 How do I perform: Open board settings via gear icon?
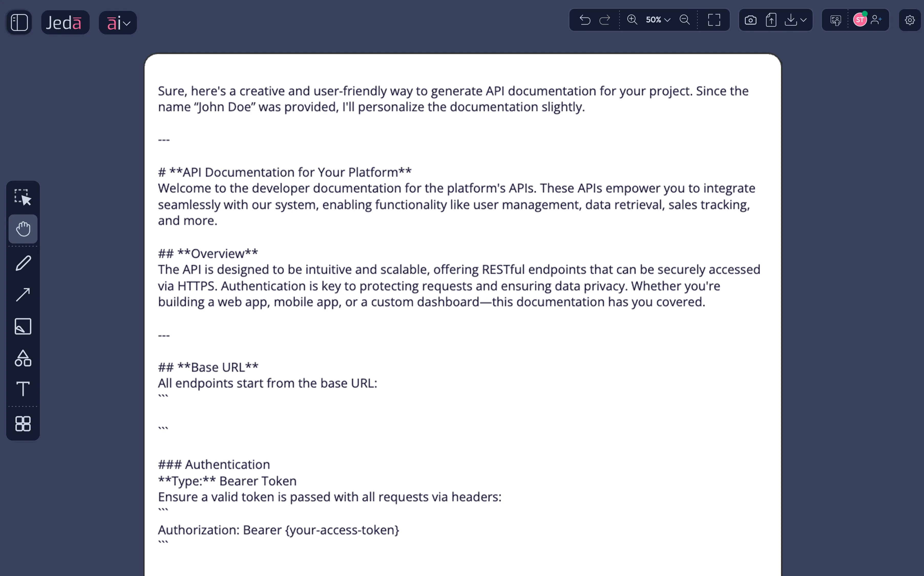click(x=910, y=20)
